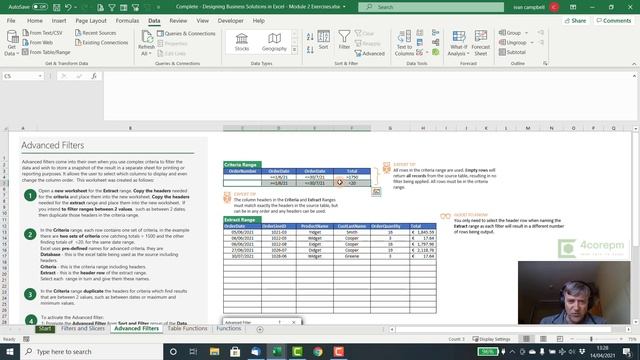Click Sort A to Z icon
The image size is (640, 360).
tap(310, 37)
